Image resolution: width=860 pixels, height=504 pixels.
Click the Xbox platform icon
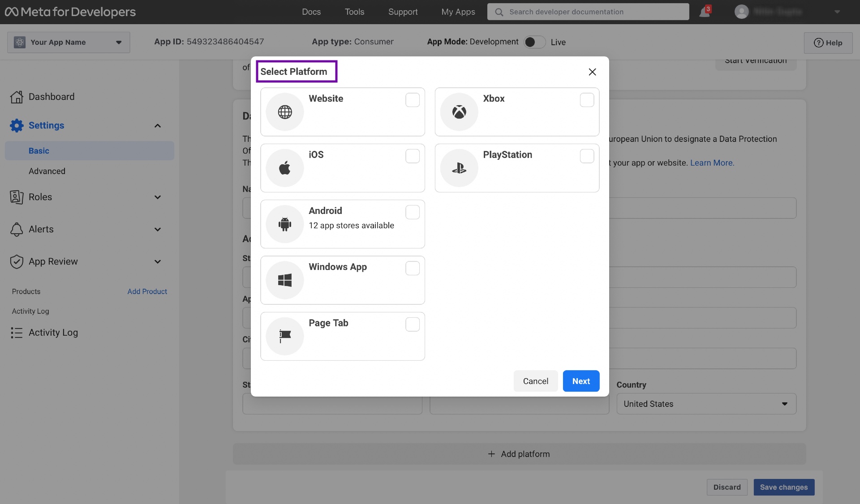click(459, 111)
